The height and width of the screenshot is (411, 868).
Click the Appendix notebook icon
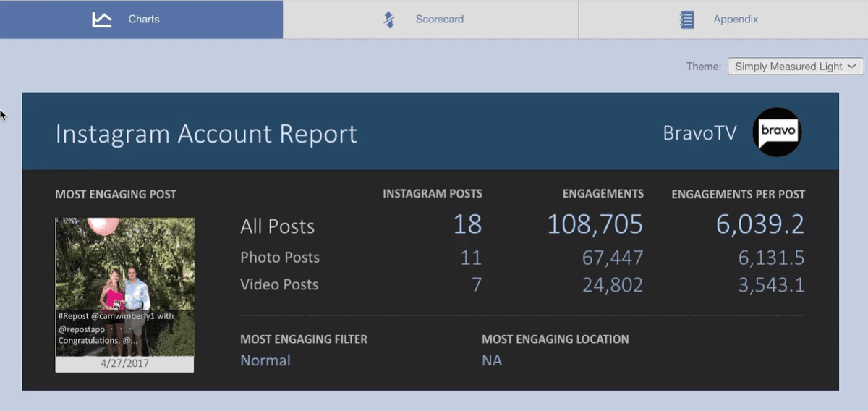tap(687, 20)
